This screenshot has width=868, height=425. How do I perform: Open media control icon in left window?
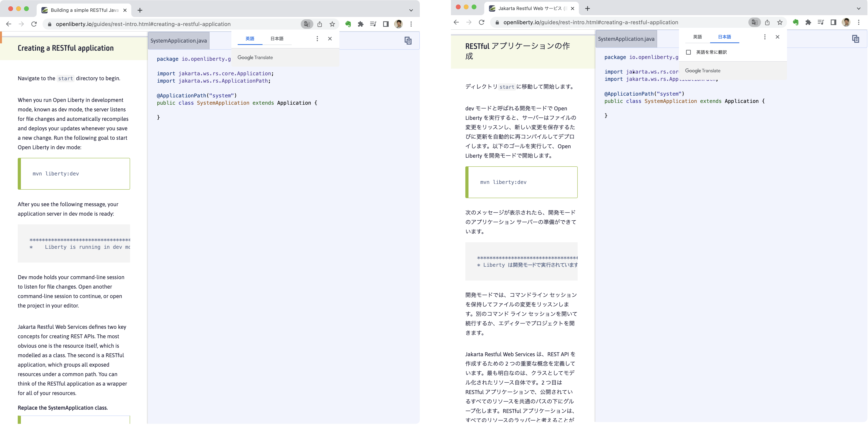coord(373,24)
